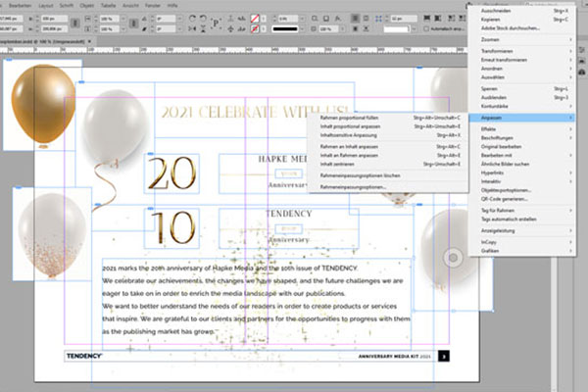Click the content grabber circle on the balloon
588x392 pixels.
(453, 258)
